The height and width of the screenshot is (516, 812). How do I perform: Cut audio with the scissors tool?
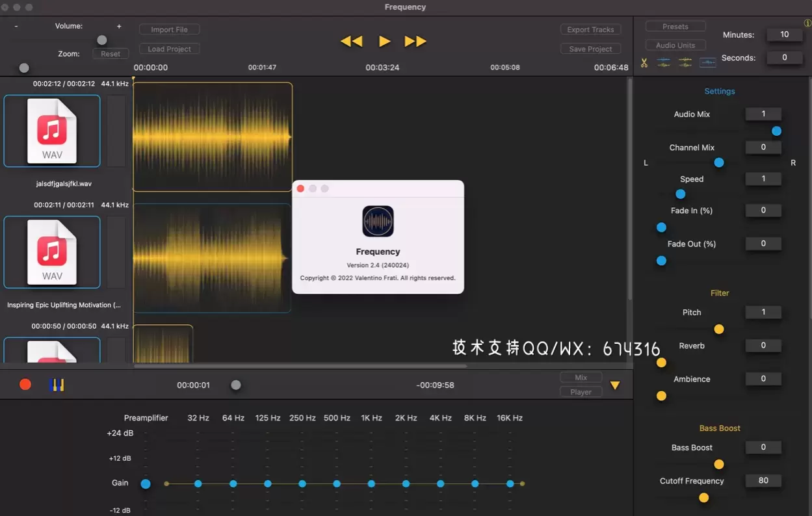click(x=644, y=62)
